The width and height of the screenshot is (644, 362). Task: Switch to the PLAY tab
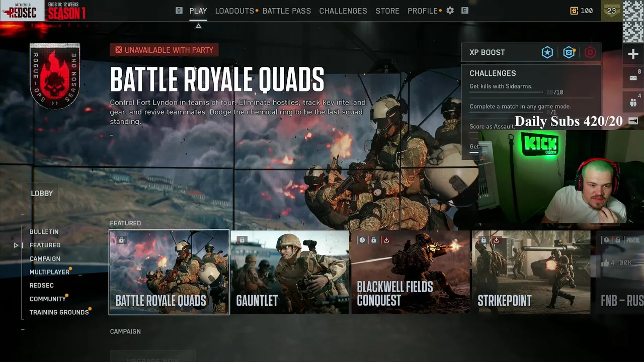[198, 11]
